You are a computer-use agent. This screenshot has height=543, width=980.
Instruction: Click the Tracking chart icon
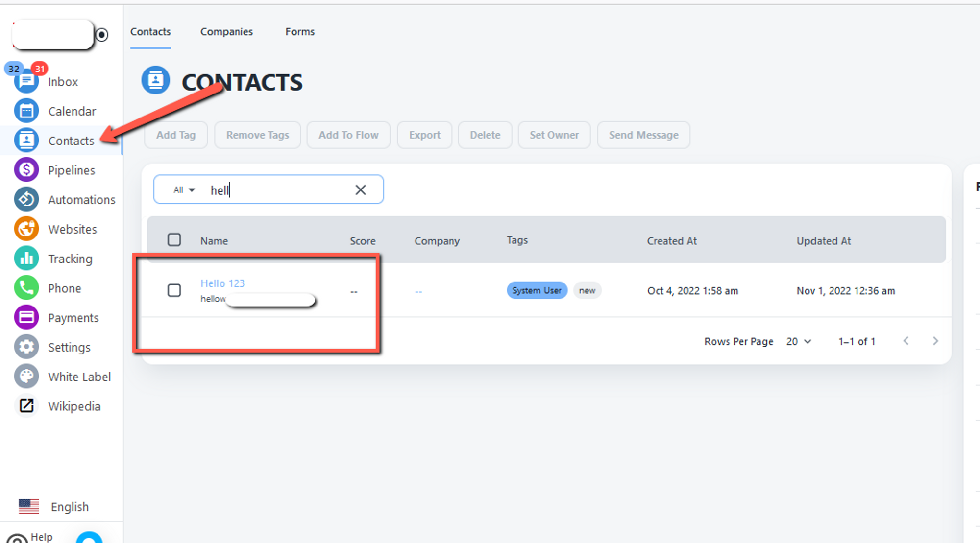coord(26,259)
